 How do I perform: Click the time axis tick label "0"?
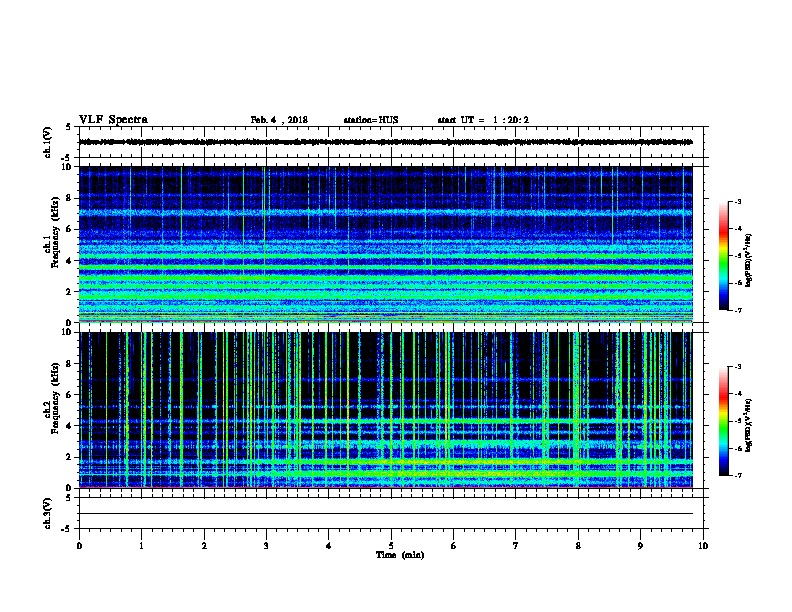click(79, 546)
